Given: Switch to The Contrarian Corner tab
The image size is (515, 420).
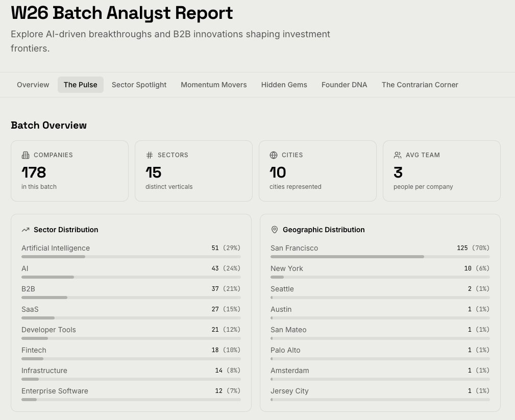Looking at the screenshot, I should coord(420,85).
